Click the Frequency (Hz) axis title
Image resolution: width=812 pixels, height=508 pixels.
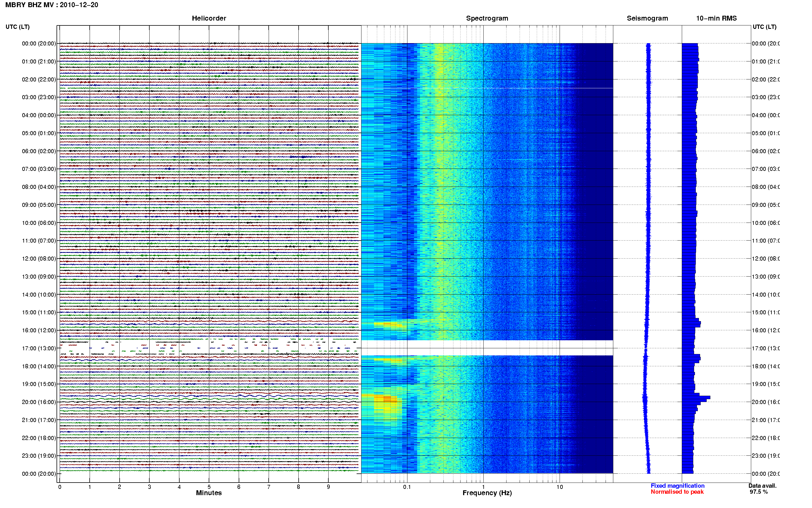pos(487,493)
